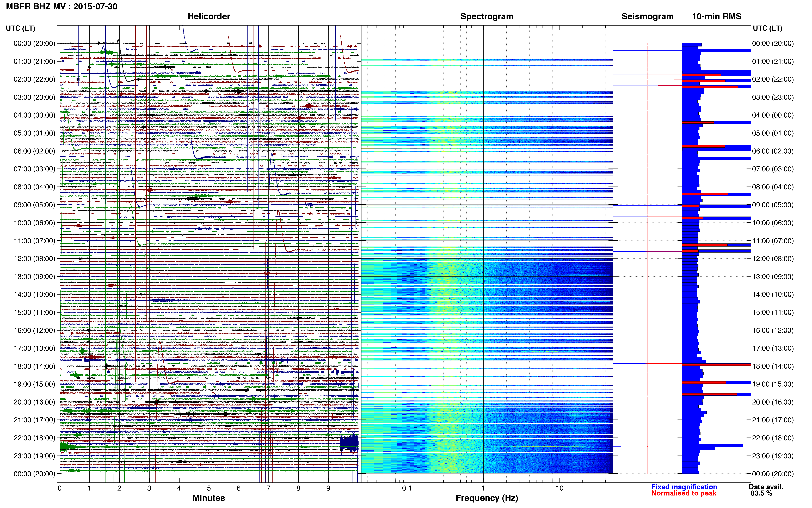Select "05:00 (01:00)" on the Helicorder time axis
Screen dimensions: 812x508
pyautogui.click(x=34, y=133)
